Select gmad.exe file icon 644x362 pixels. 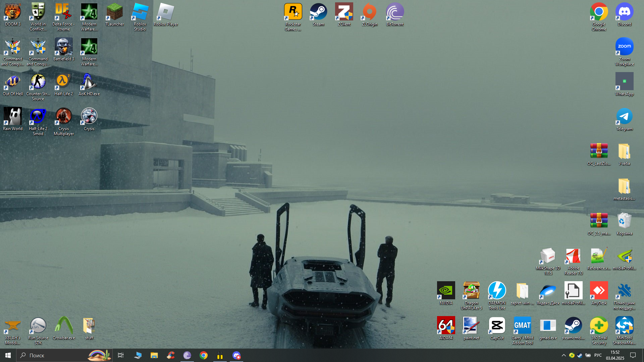[x=548, y=329]
